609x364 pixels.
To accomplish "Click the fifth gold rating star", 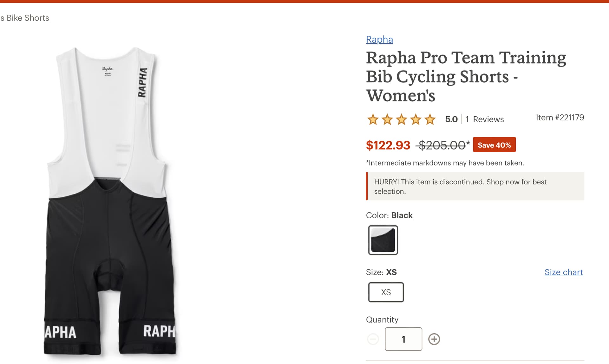I will pyautogui.click(x=430, y=119).
